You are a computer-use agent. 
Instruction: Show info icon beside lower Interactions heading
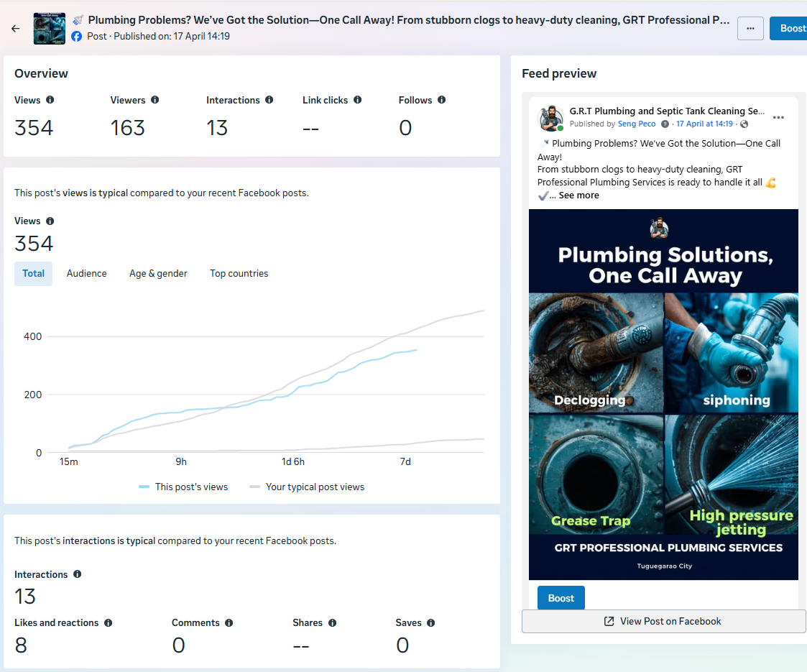[x=77, y=574]
